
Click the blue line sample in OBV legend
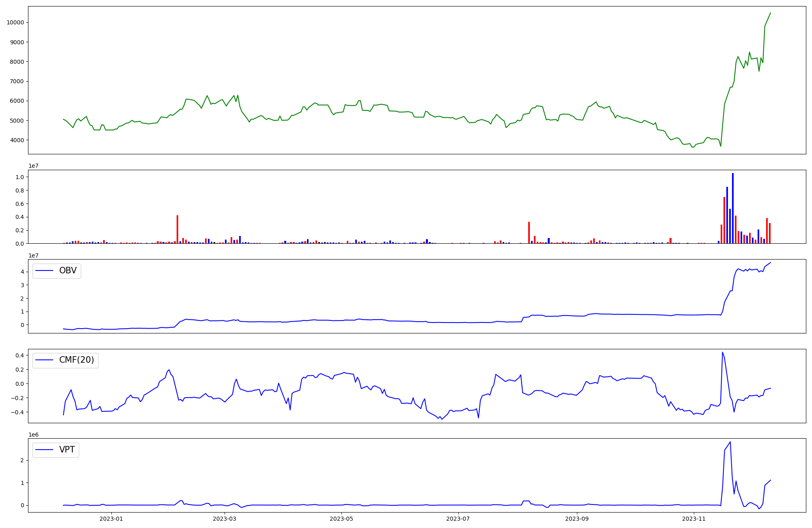(45, 270)
